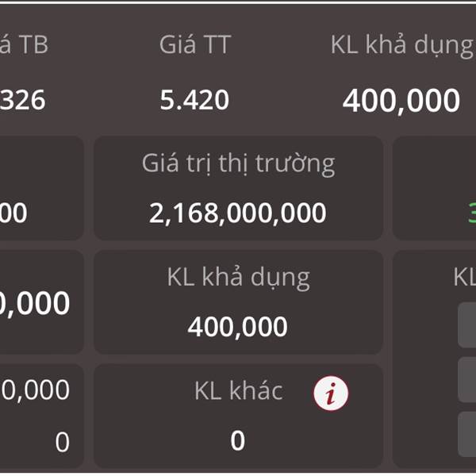The width and height of the screenshot is (476, 476).
Task: Click the 2,168,000,000 market value figure
Action: coord(238,213)
